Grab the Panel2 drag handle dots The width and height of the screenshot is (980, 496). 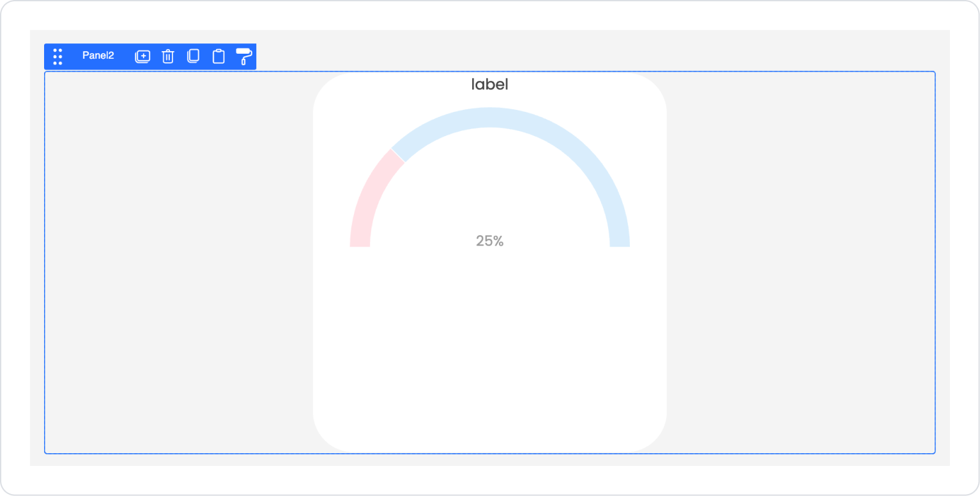click(57, 56)
